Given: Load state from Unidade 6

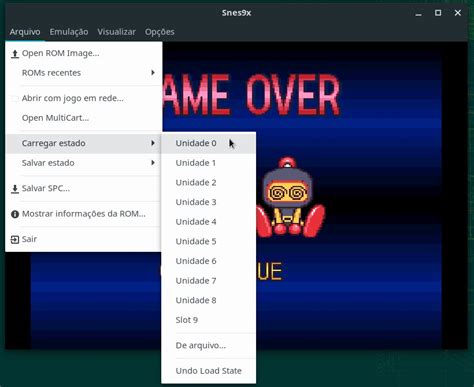Looking at the screenshot, I should [209, 261].
